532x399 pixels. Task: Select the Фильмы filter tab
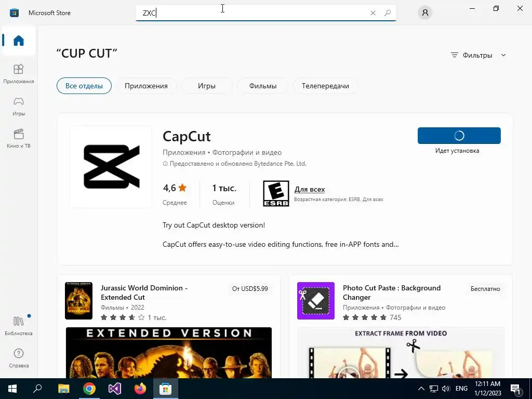(x=262, y=86)
